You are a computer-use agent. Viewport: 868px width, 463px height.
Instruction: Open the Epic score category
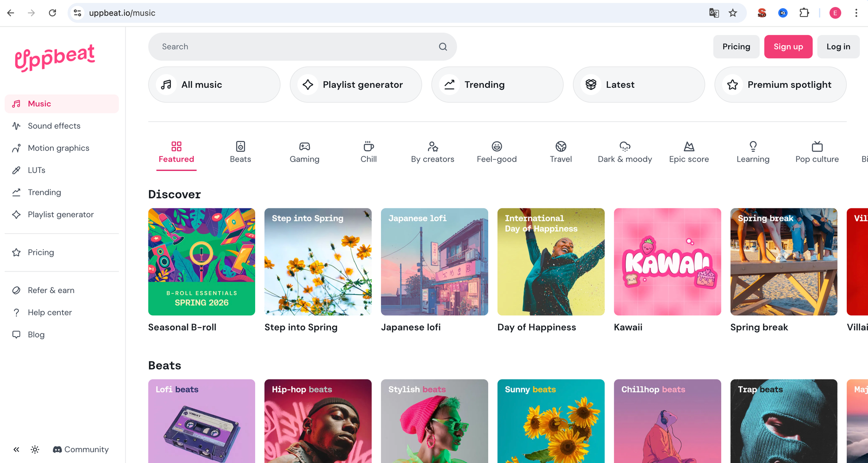click(x=689, y=152)
